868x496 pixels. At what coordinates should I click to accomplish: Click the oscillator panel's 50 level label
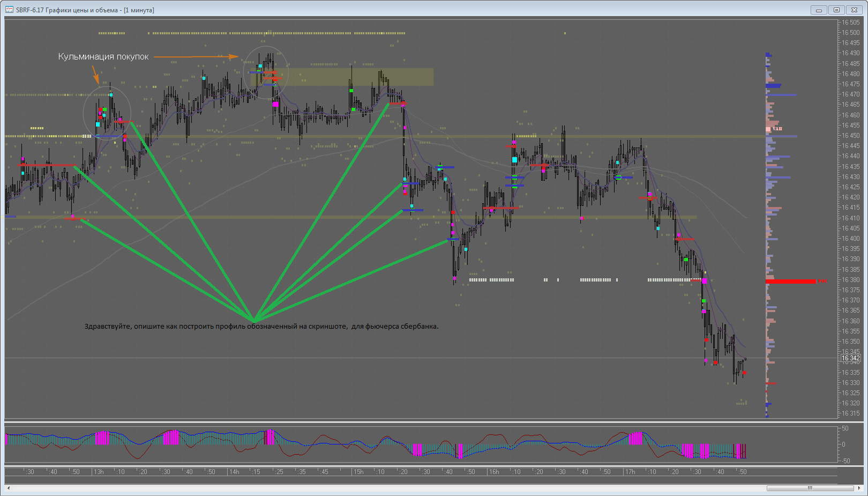[x=845, y=428]
